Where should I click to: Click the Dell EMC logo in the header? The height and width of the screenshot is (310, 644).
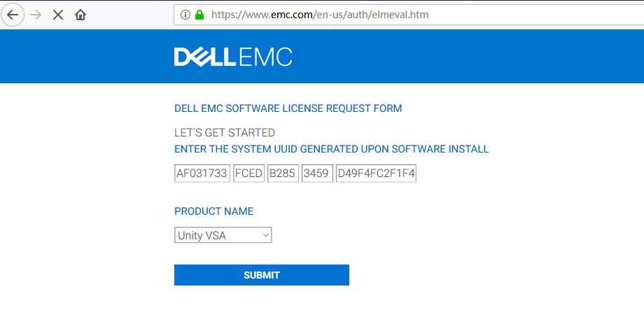coord(233,57)
